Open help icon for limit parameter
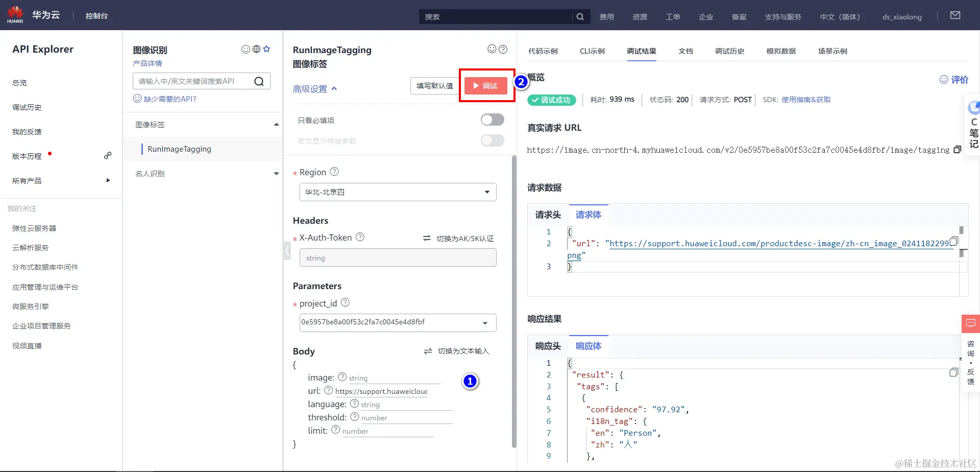 click(x=336, y=430)
